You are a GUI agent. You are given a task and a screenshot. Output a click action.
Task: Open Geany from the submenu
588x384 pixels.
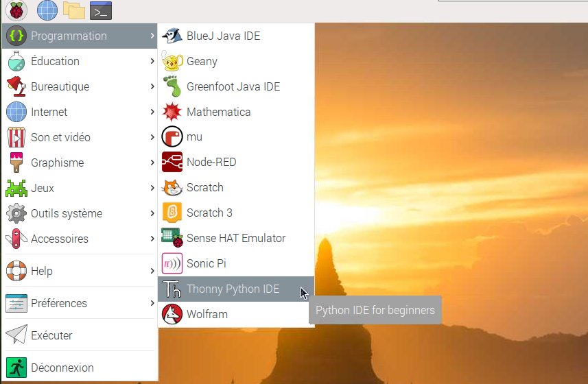(236, 61)
